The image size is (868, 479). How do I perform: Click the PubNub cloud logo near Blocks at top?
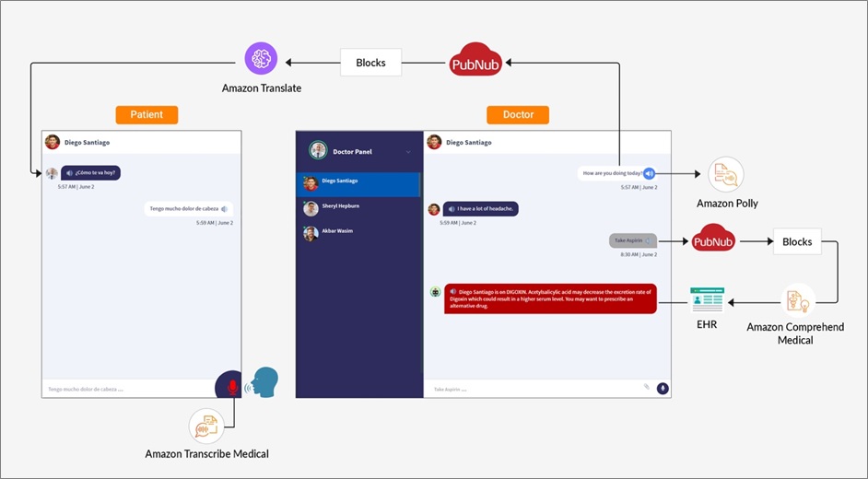(x=475, y=60)
